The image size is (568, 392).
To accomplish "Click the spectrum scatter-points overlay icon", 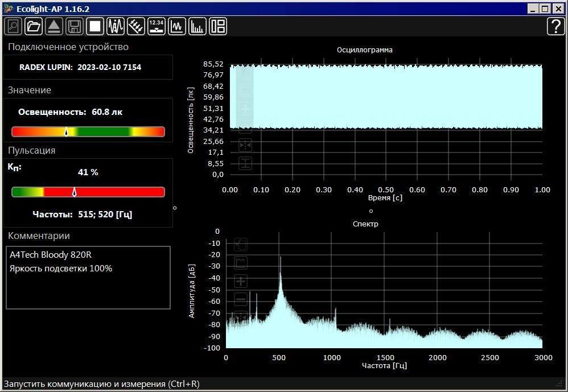I will 241,245.
